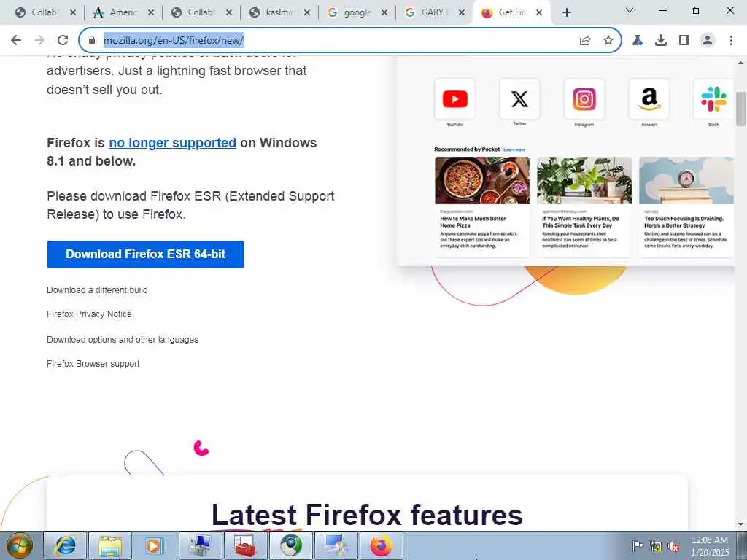Open the Chrome profile avatar
Image resolution: width=747 pixels, height=560 pixels.
(708, 40)
